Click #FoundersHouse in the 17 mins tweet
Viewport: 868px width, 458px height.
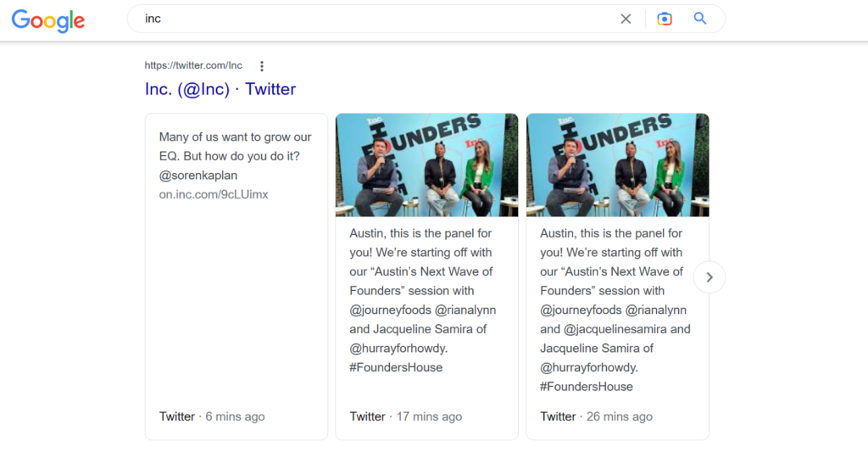point(396,367)
